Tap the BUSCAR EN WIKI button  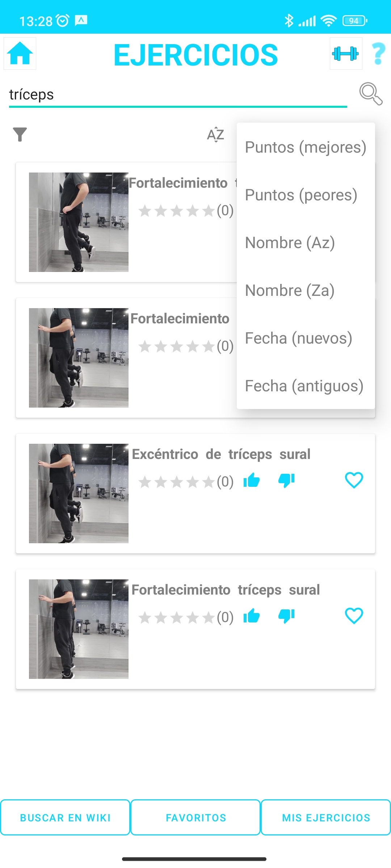tap(65, 817)
